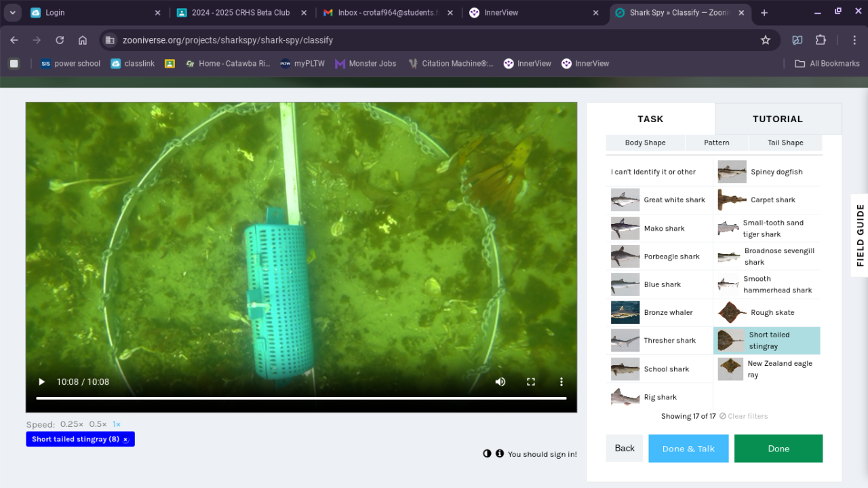Choose Carpet shark
The height and width of the screenshot is (488, 868).
[x=767, y=200]
